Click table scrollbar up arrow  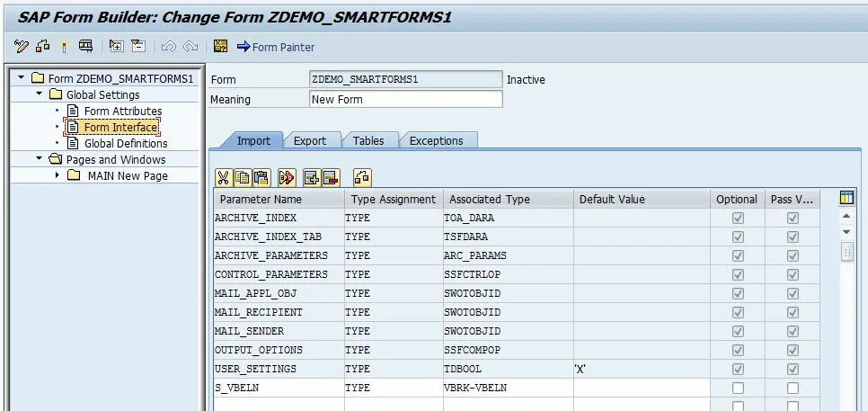846,216
